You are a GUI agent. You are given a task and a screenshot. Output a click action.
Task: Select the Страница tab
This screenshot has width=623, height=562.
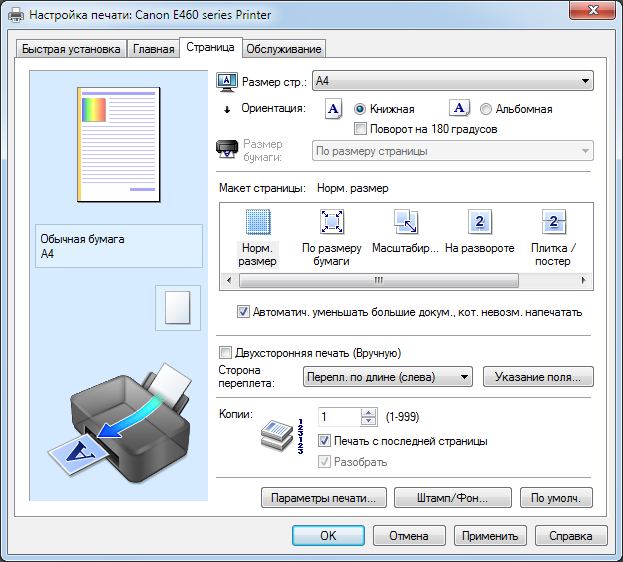click(211, 47)
